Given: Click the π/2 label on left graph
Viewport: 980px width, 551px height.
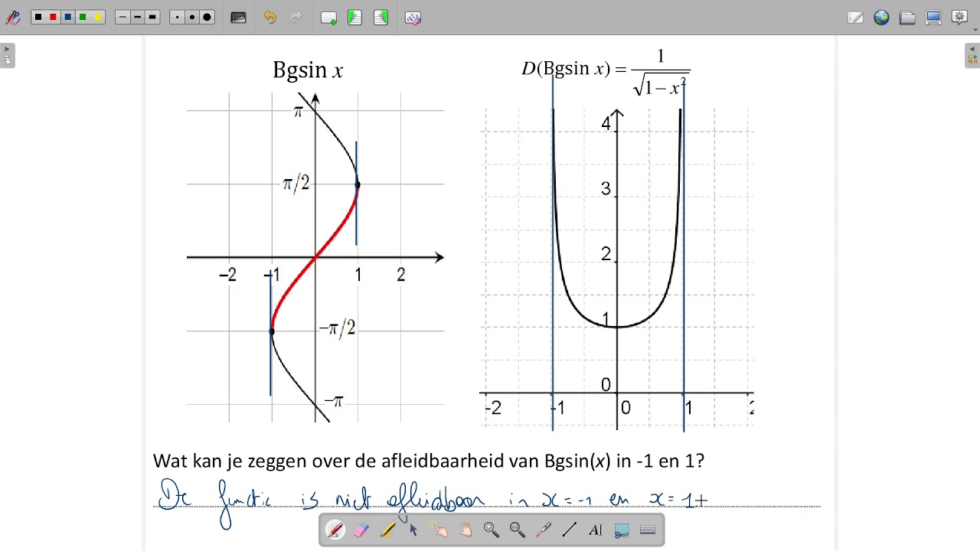Looking at the screenshot, I should [296, 184].
